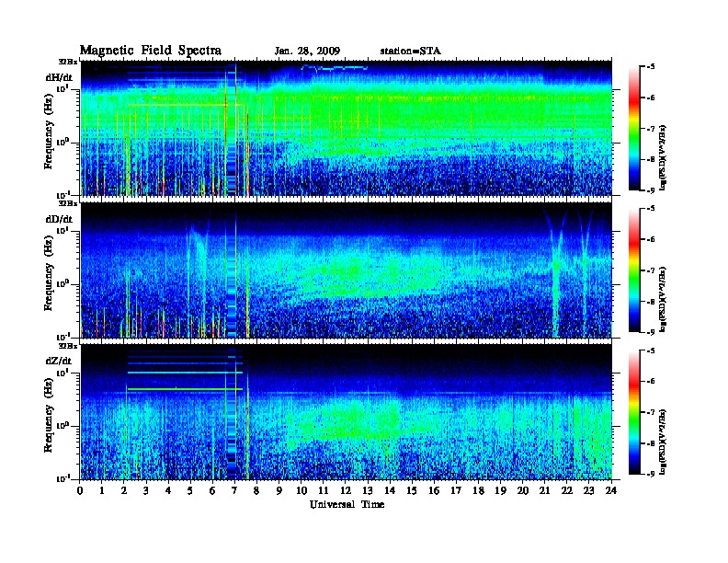Click hour tick label "13" on time axis
Viewport: 728px width, 563px height.
[368, 490]
